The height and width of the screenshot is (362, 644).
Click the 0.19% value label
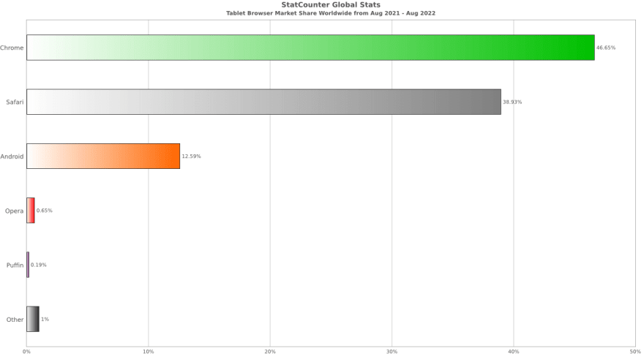39,265
